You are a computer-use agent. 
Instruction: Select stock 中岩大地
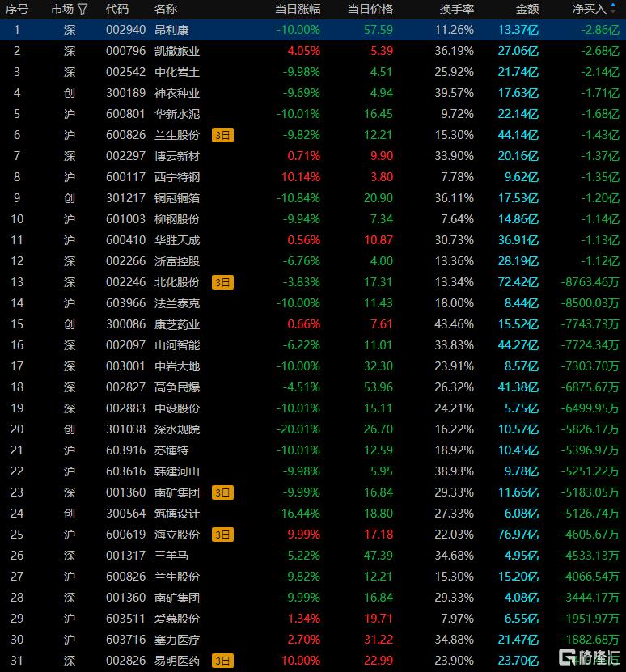click(177, 366)
